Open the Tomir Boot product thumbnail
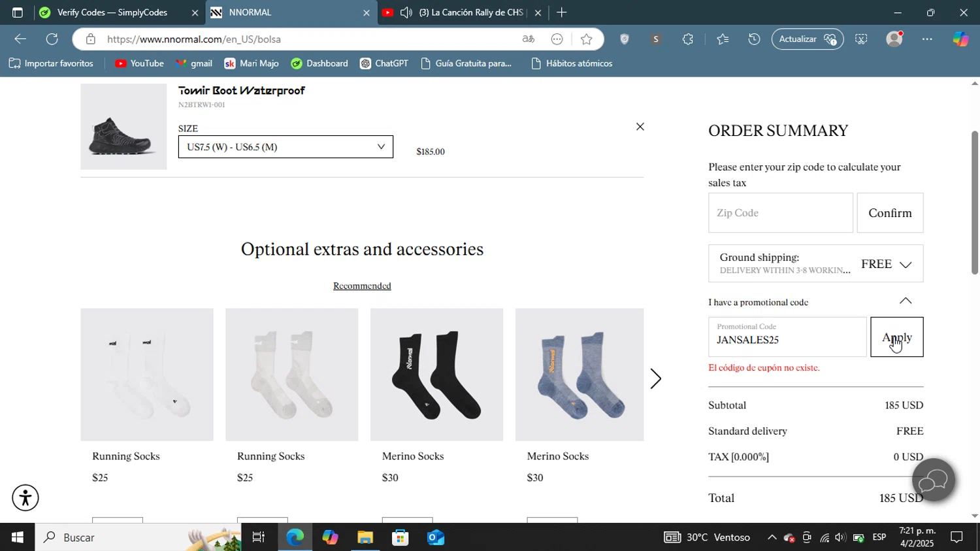980x551 pixels. (x=123, y=127)
